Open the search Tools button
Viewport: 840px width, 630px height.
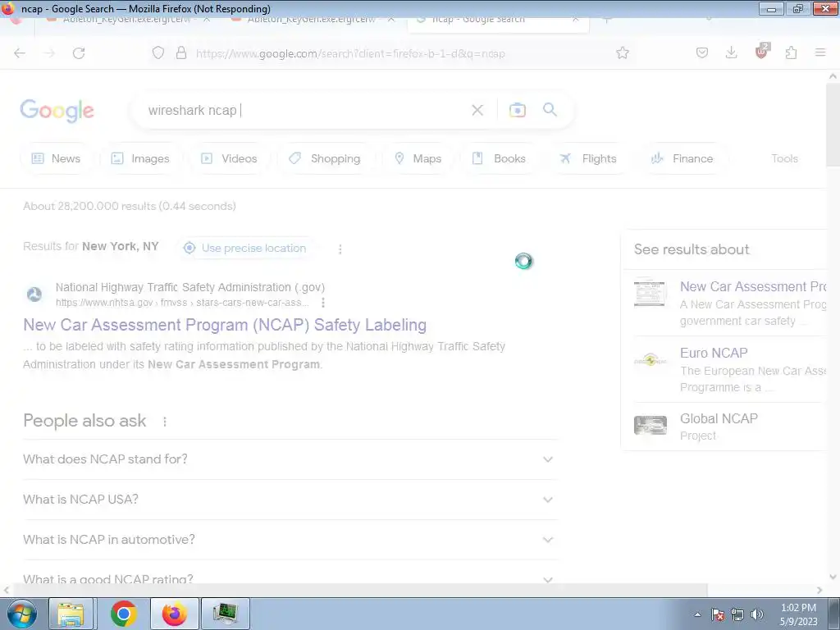(784, 158)
